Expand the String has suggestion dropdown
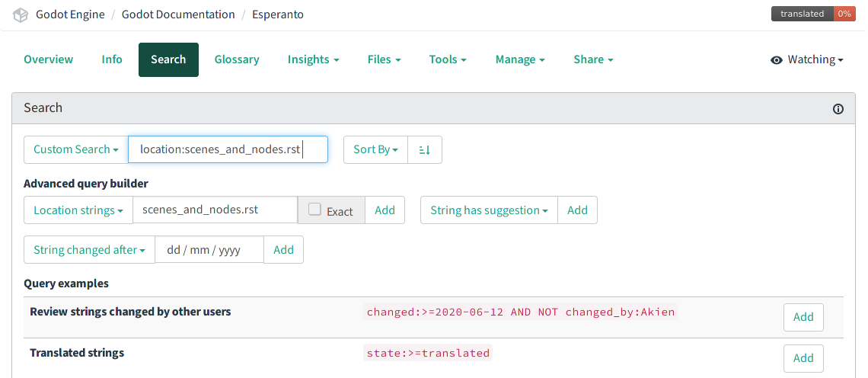 click(x=489, y=210)
